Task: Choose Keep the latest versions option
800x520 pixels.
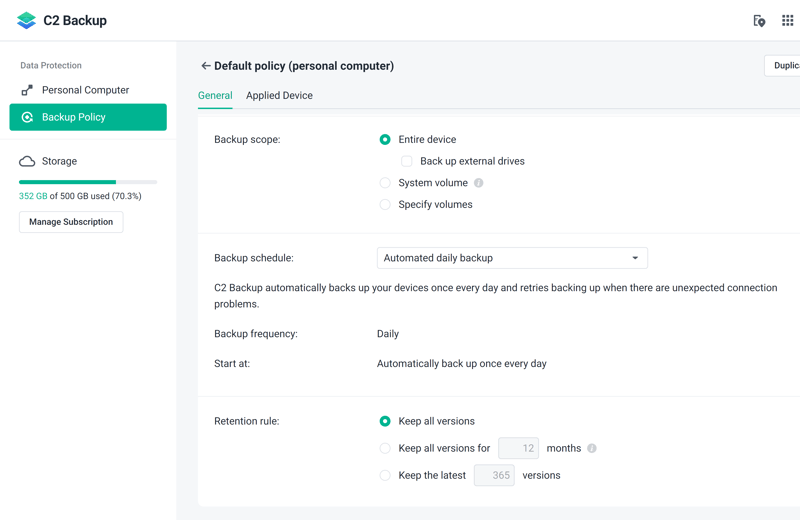Action: 385,475
